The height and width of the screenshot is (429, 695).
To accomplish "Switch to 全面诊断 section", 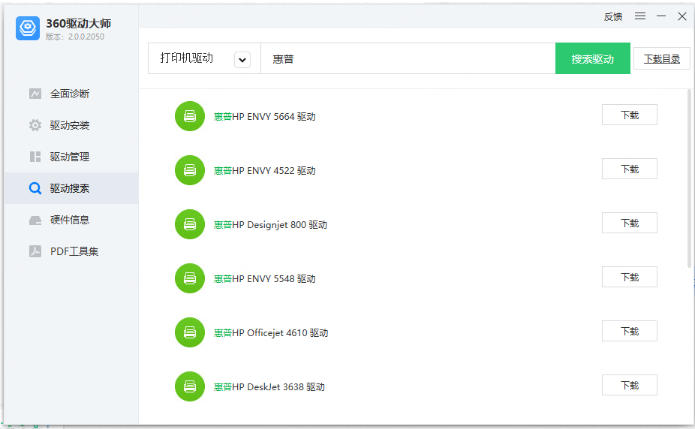I will click(71, 94).
